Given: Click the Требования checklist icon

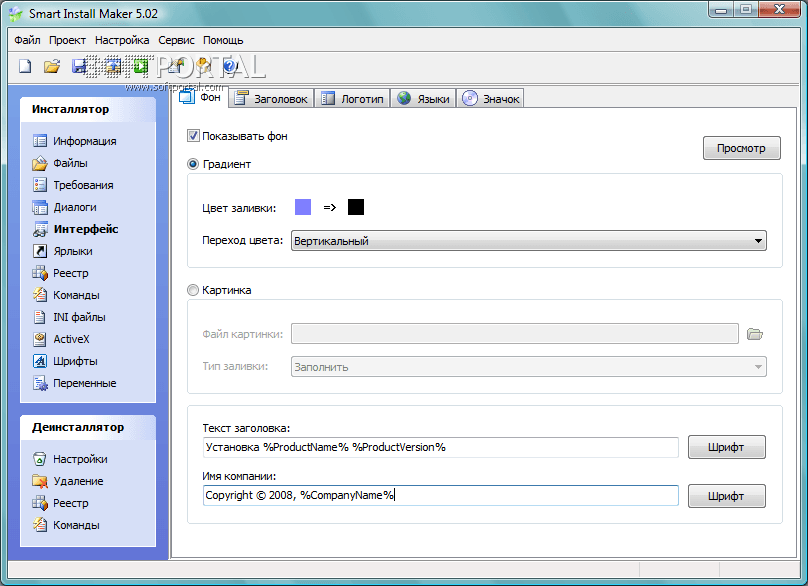Looking at the screenshot, I should click(40, 185).
